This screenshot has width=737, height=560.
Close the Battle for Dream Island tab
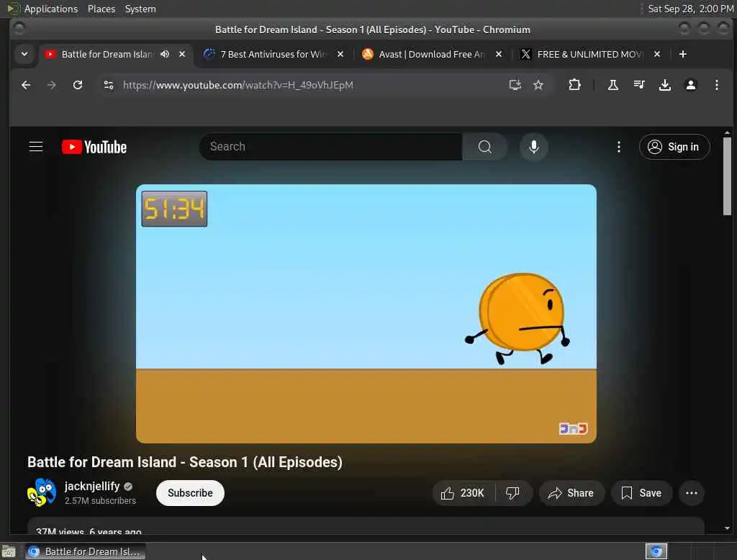tap(182, 54)
